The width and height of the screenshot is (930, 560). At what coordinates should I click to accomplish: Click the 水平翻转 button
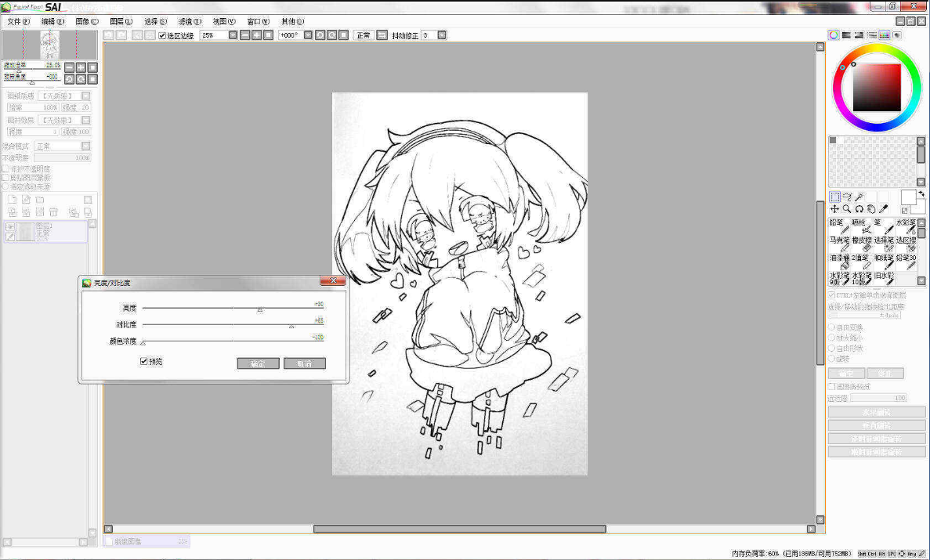pyautogui.click(x=877, y=412)
